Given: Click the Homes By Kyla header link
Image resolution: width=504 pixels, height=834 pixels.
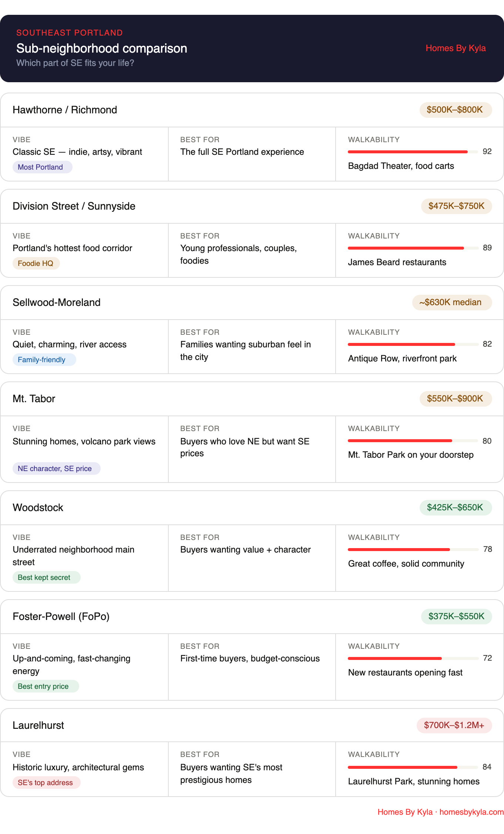Looking at the screenshot, I should [456, 48].
